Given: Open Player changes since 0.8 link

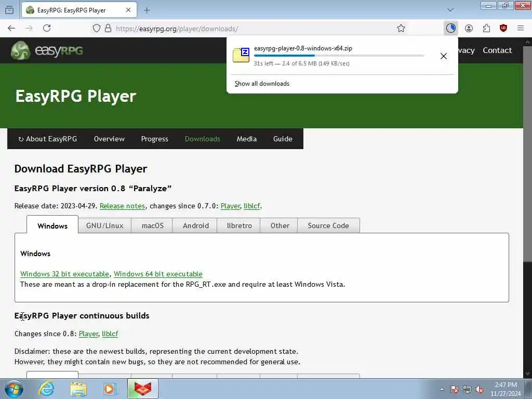Looking at the screenshot, I should pos(88,334).
